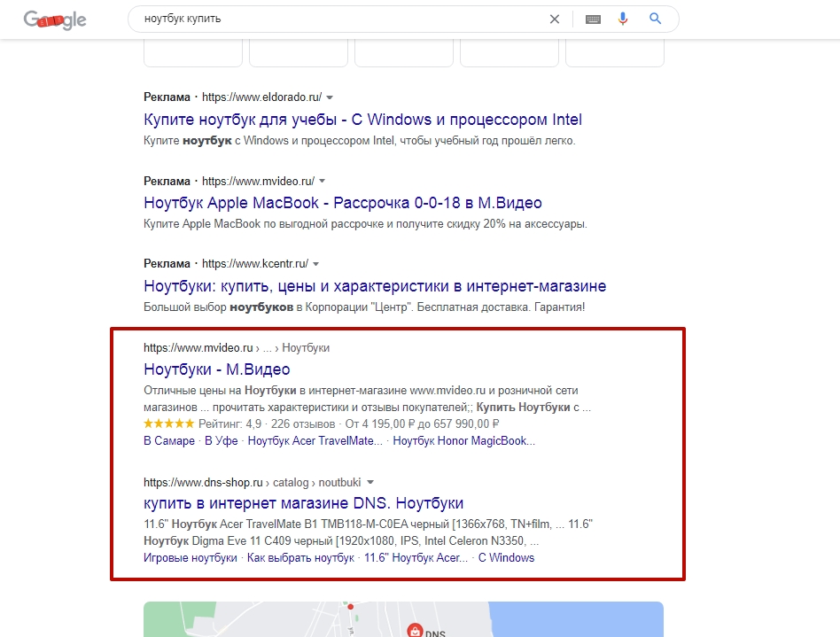Open 'купить в интернет магазине DNS. Ноутбуки' result

(304, 503)
